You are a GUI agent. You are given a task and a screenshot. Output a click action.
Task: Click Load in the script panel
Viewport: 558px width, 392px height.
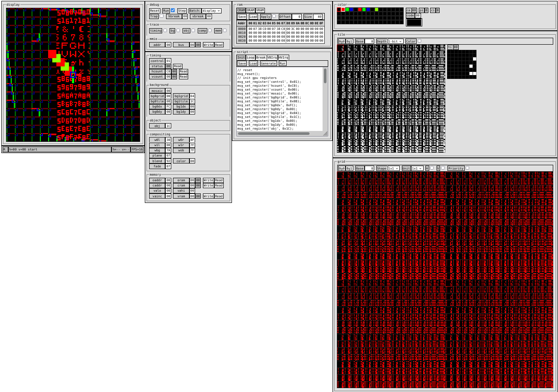click(x=254, y=63)
